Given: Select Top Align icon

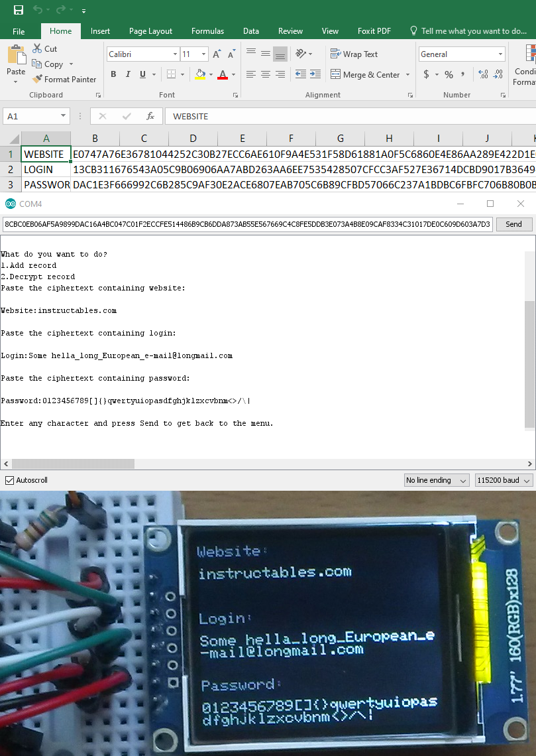Looking at the screenshot, I should click(x=251, y=52).
